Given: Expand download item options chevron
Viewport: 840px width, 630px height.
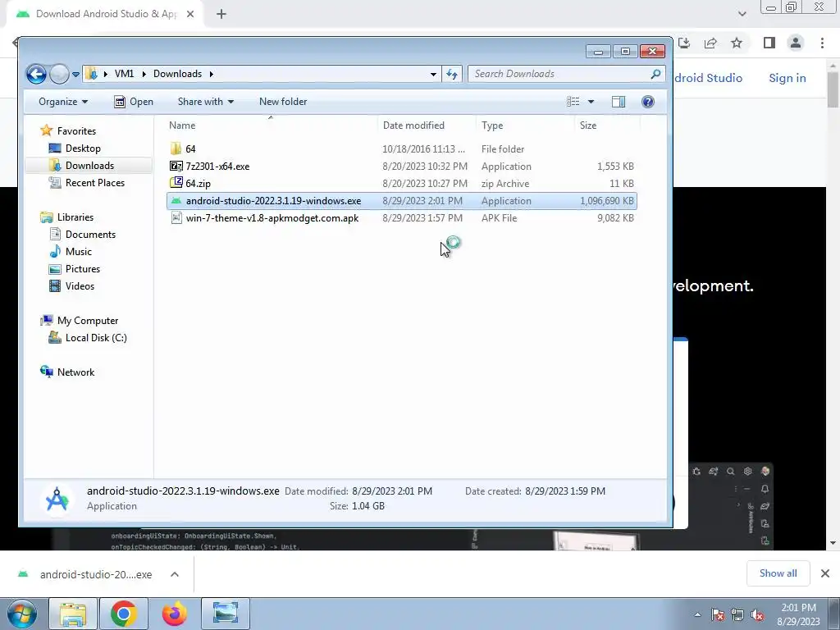Looking at the screenshot, I should tap(175, 574).
